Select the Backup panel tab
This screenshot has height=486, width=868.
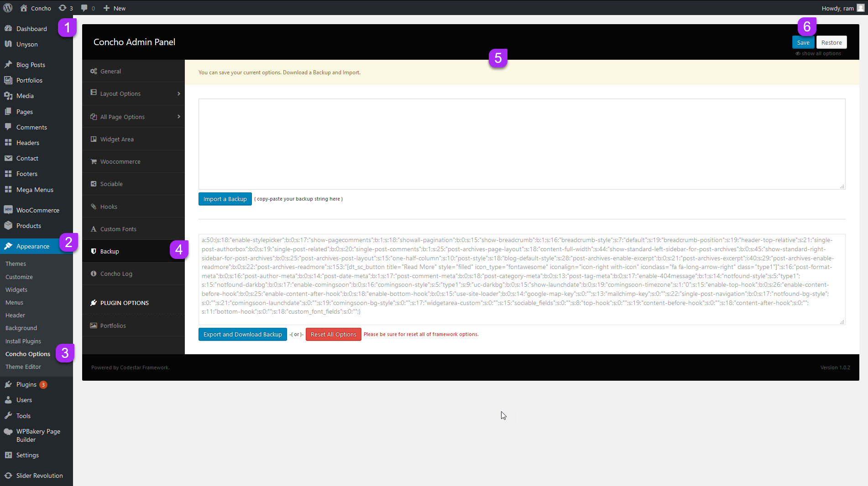(133, 251)
